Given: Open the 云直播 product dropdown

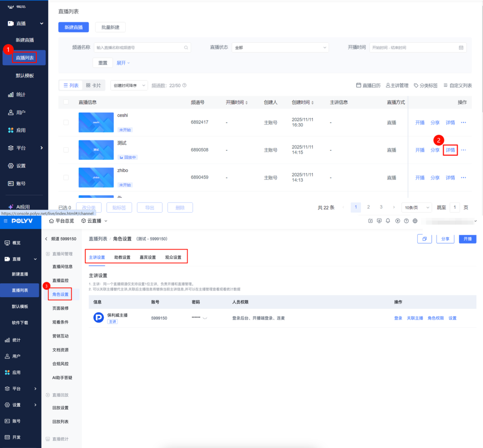Looking at the screenshot, I should [94, 221].
